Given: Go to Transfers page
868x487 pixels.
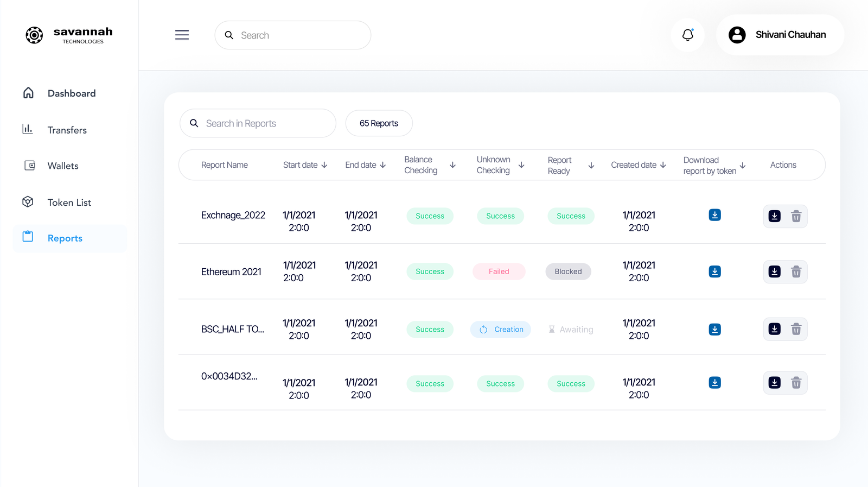Looking at the screenshot, I should point(67,130).
